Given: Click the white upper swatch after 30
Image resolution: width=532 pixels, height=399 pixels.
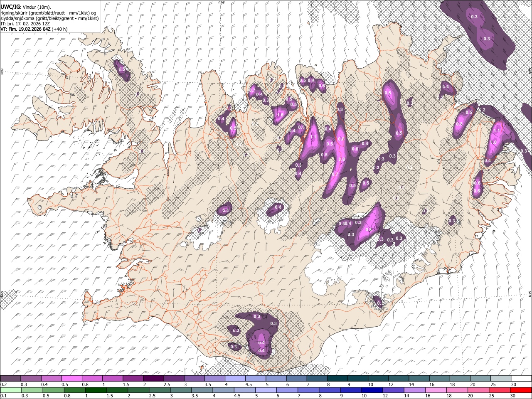Looking at the screenshot, I should 521,378.
